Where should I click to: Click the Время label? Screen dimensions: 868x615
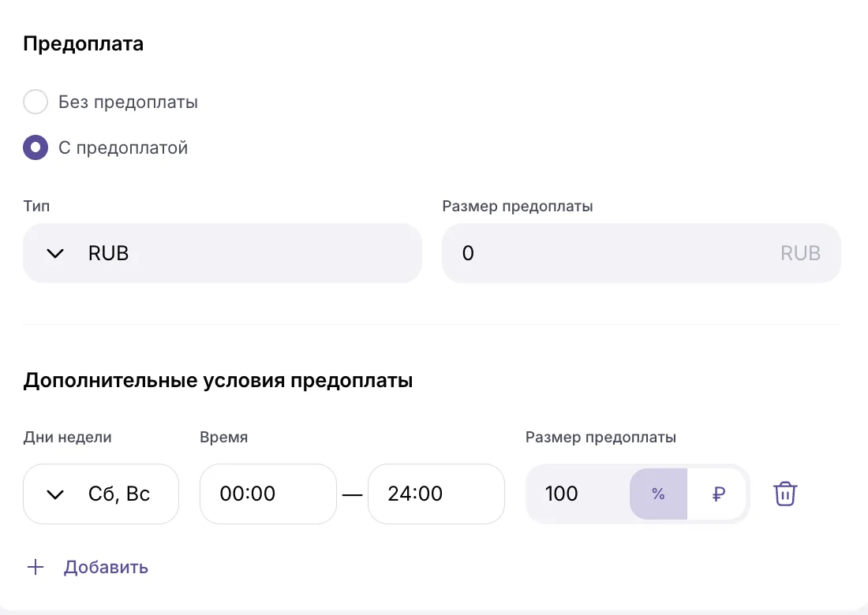tap(223, 437)
